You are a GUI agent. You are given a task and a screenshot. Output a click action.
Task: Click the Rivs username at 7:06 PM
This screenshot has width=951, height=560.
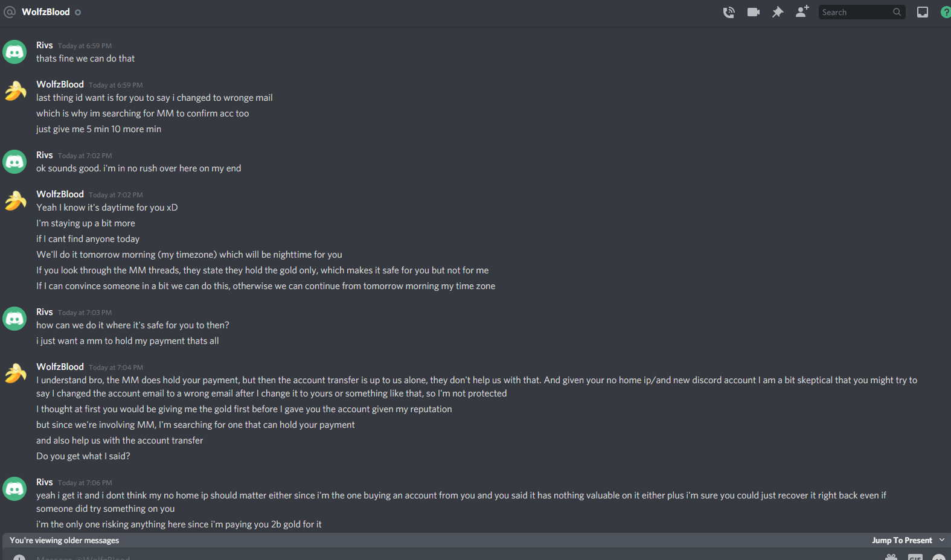[45, 482]
